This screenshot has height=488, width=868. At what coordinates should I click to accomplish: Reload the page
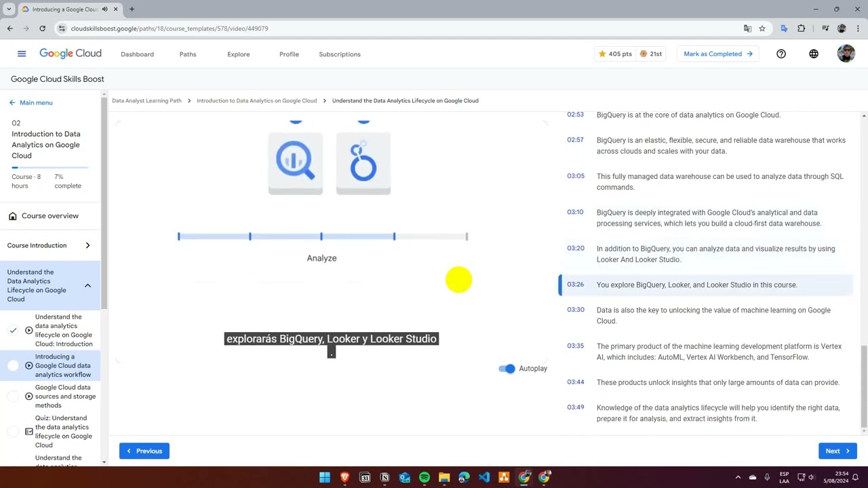pyautogui.click(x=42, y=28)
